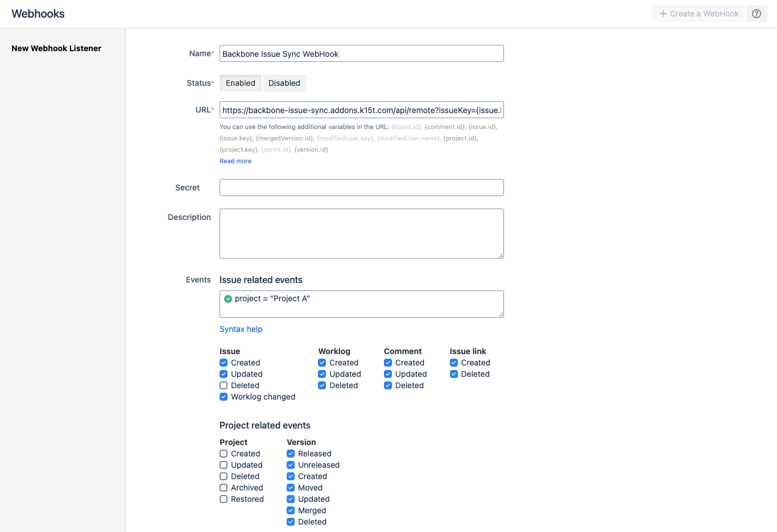Enable the Issue Deleted event checkbox
Screen dimensions: 777x532
[x=224, y=385]
